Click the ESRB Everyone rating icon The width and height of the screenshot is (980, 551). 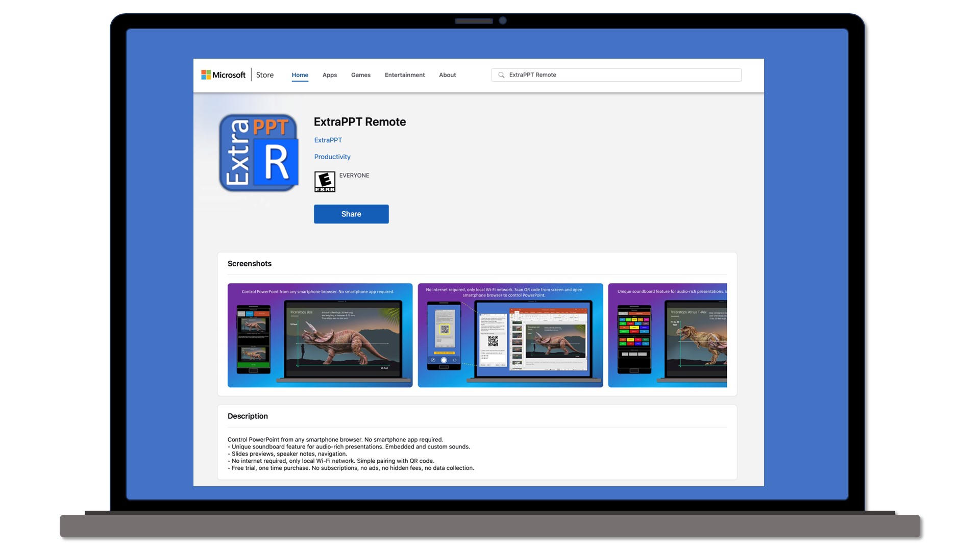325,182
